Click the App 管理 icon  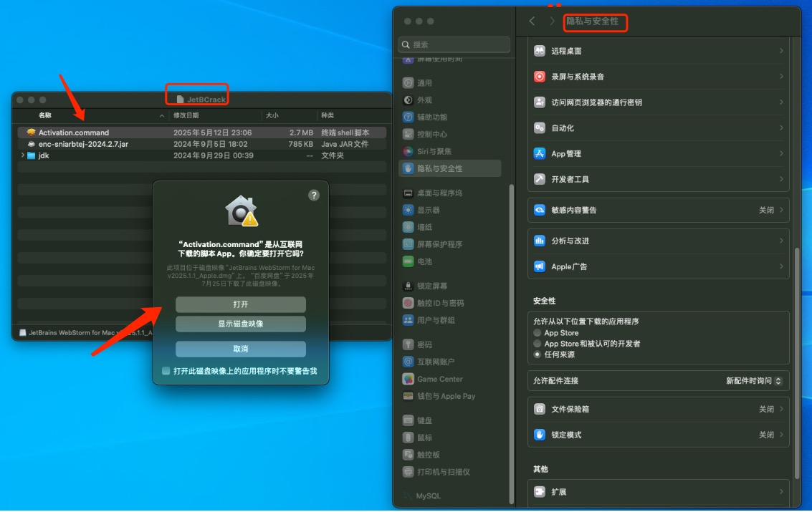(x=540, y=153)
